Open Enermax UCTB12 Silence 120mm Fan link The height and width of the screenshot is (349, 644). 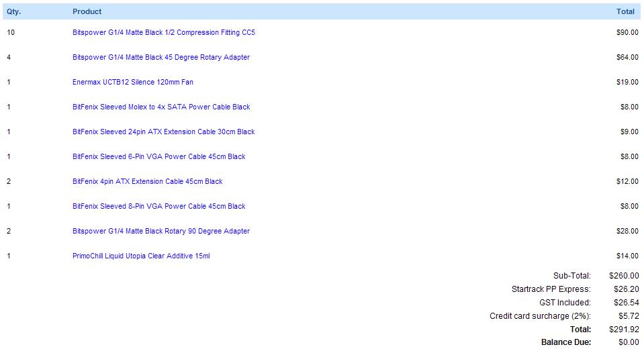133,82
